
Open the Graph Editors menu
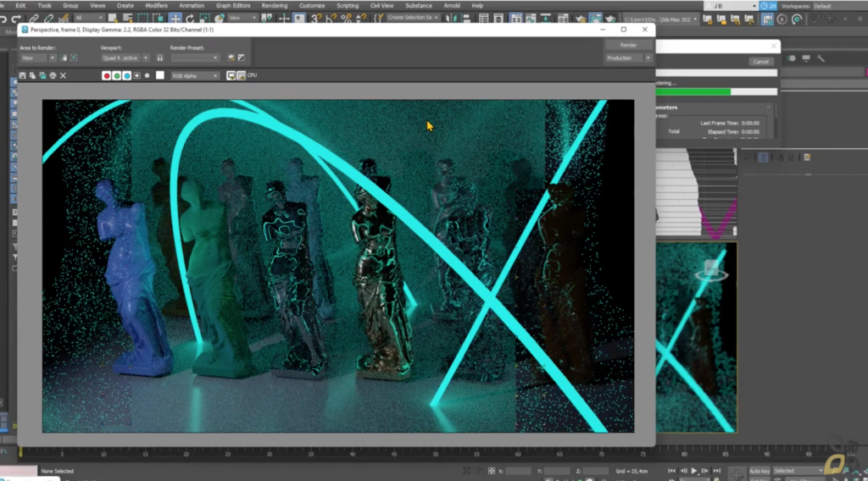point(233,6)
